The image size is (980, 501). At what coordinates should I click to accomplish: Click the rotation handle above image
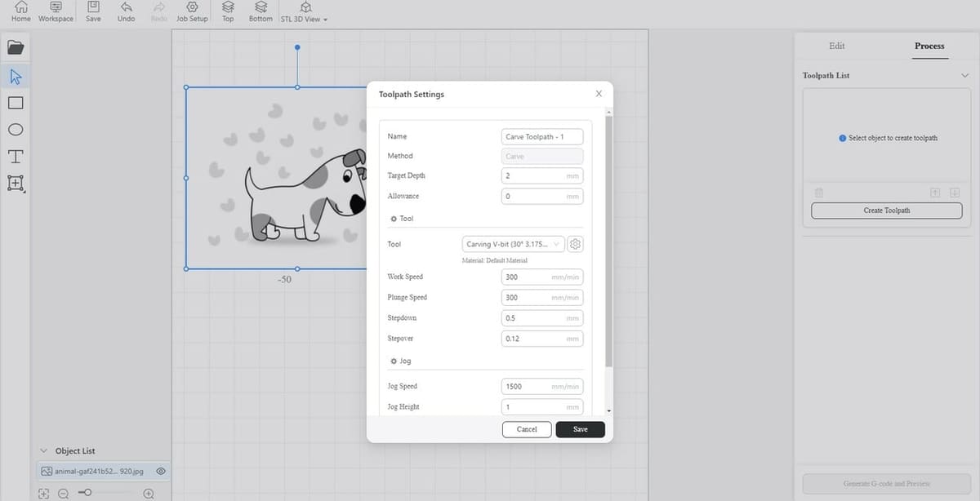(x=297, y=47)
